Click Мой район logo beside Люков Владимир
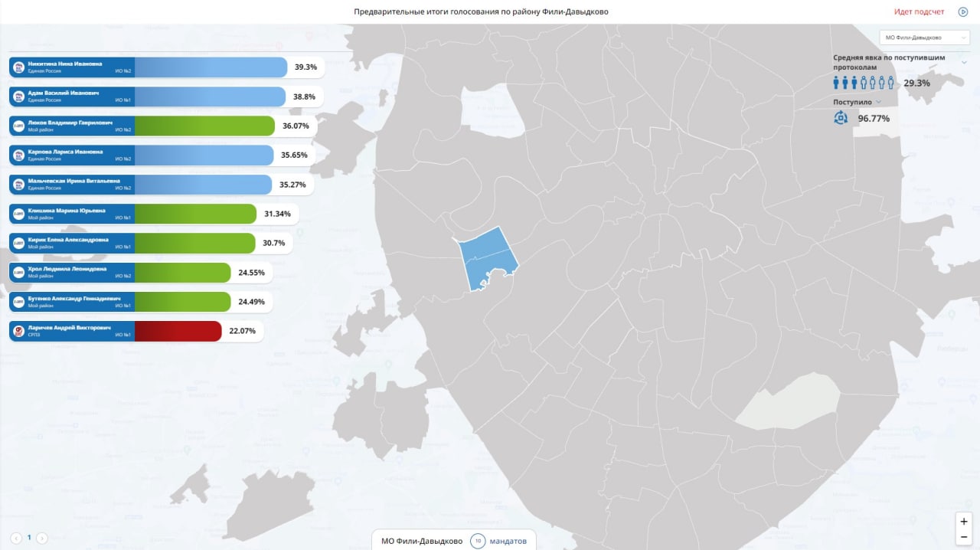The width and height of the screenshot is (980, 550). pyautogui.click(x=19, y=126)
